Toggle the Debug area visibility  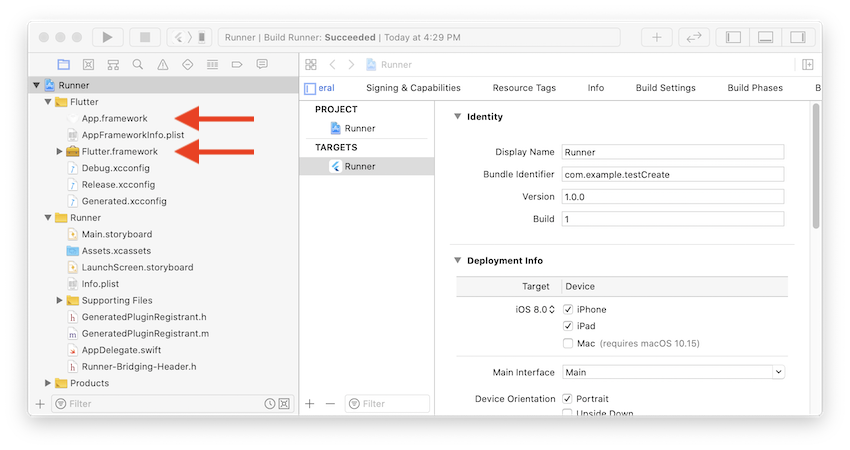pos(765,37)
